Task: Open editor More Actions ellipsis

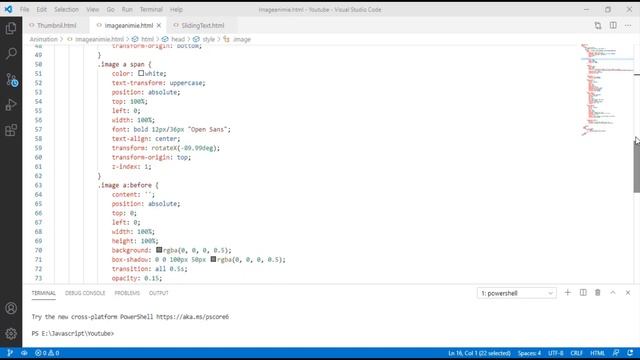Action: 628,25
